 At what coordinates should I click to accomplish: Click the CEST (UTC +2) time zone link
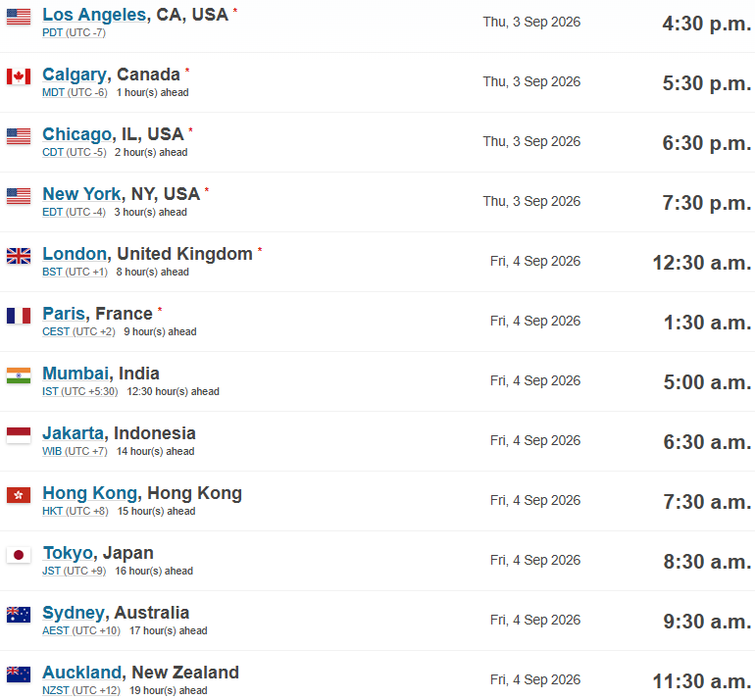click(78, 331)
